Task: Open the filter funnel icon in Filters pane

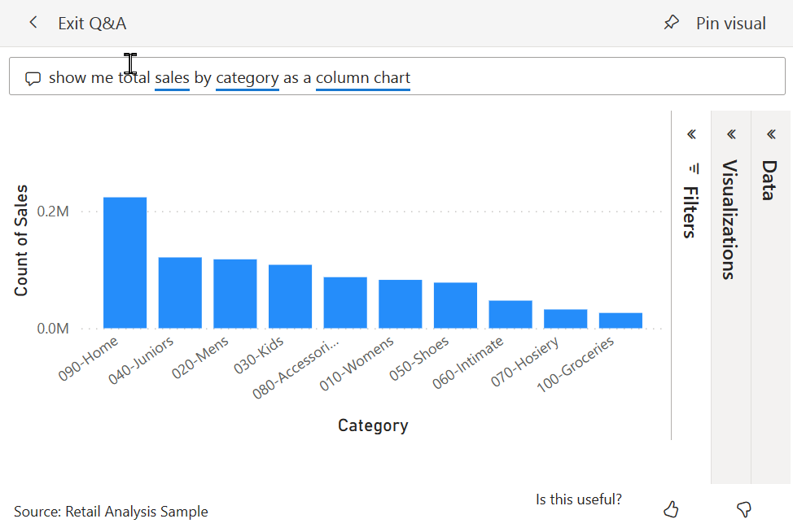Action: point(691,168)
